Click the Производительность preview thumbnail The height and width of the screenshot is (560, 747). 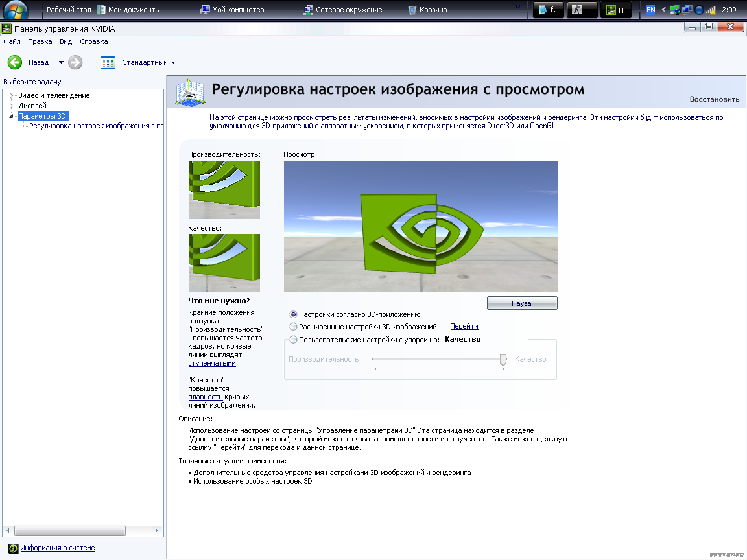(x=224, y=189)
